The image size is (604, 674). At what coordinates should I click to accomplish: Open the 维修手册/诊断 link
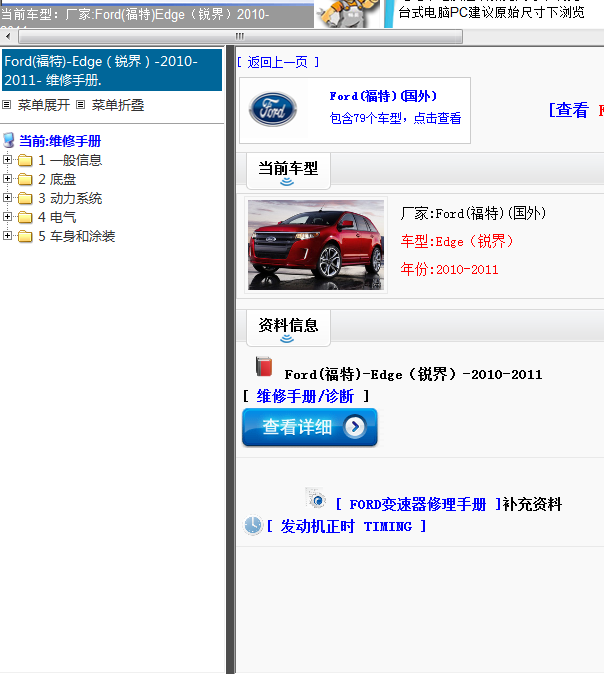point(305,396)
